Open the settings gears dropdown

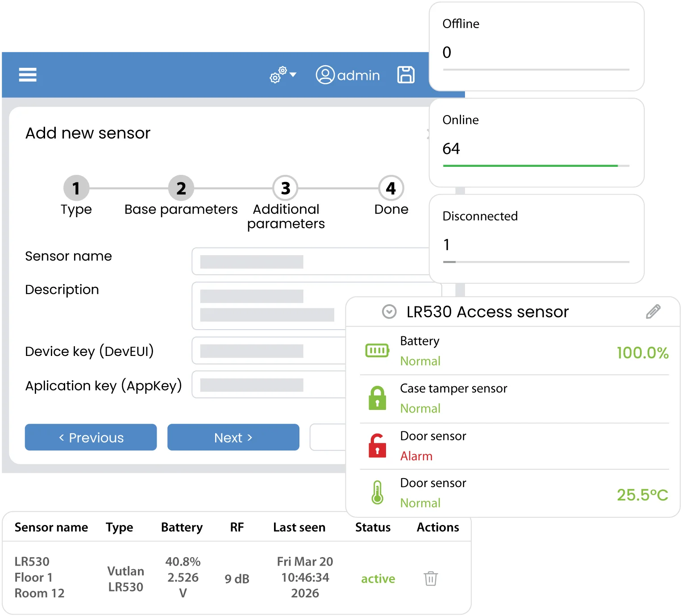coord(282,74)
